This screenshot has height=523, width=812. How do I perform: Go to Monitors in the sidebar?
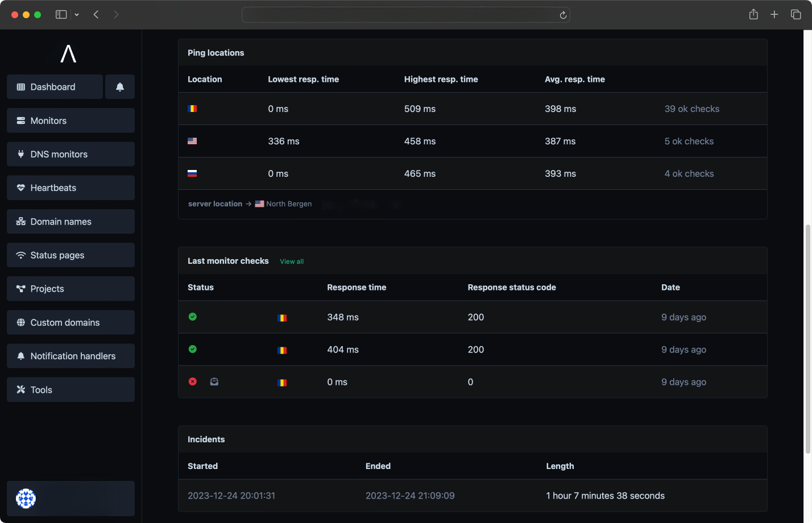(x=71, y=121)
